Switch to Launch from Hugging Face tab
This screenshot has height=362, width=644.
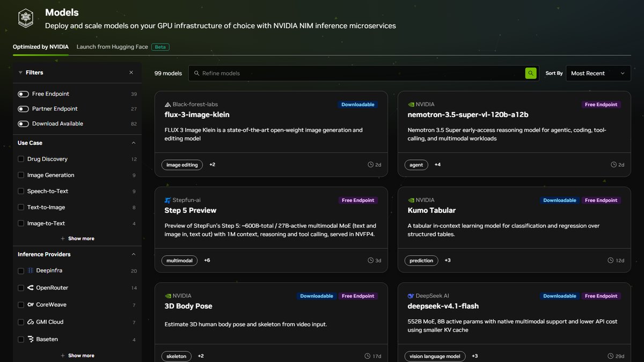point(112,47)
